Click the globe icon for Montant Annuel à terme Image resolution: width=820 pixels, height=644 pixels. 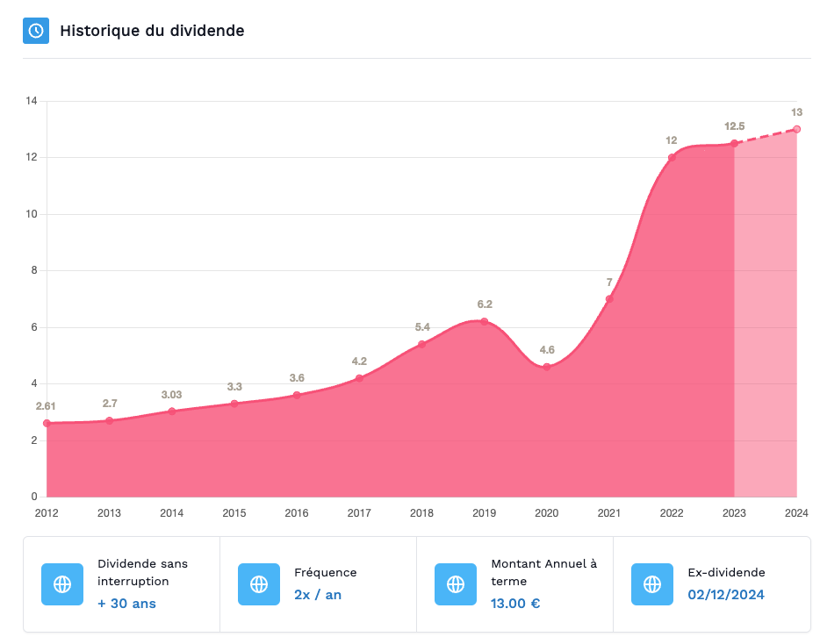pos(456,584)
